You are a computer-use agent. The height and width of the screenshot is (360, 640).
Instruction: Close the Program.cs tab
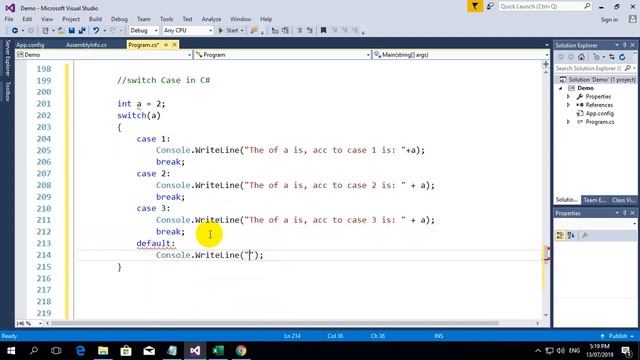pyautogui.click(x=175, y=44)
